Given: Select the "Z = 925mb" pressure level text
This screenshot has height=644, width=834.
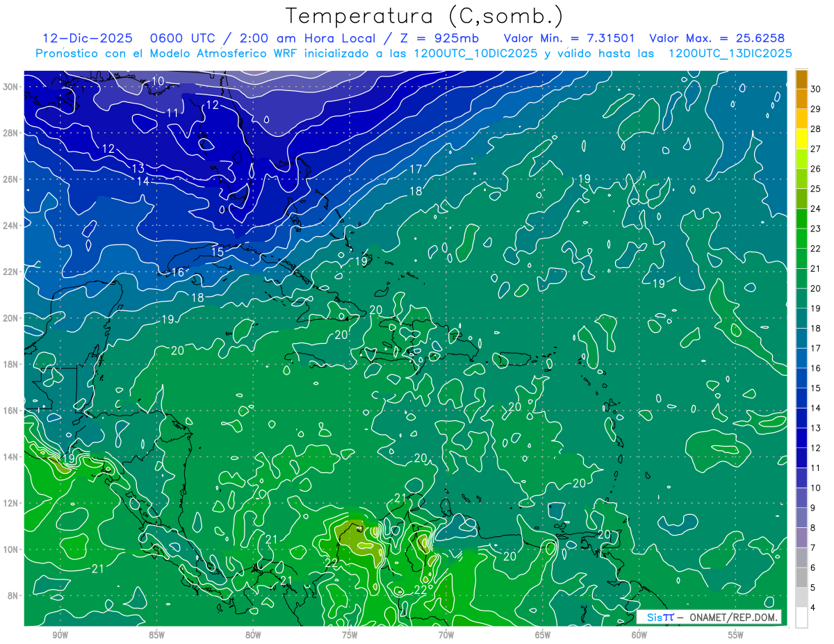Looking at the screenshot, I should [x=440, y=38].
